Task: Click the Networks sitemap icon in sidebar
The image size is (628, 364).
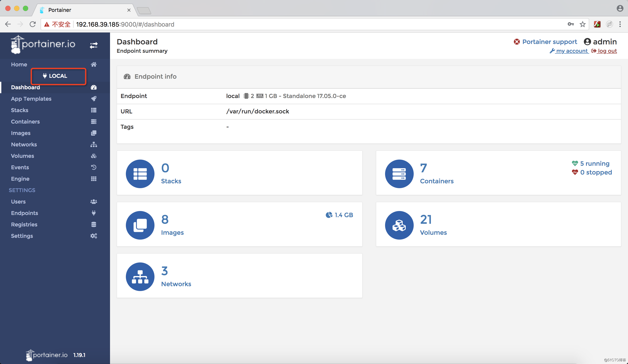Action: pos(94,144)
